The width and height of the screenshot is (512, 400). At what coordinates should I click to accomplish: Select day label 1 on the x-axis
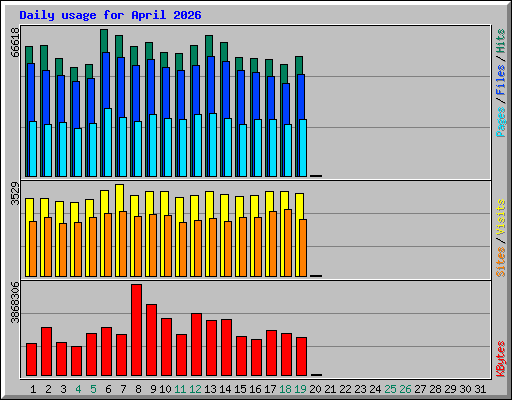(33, 389)
